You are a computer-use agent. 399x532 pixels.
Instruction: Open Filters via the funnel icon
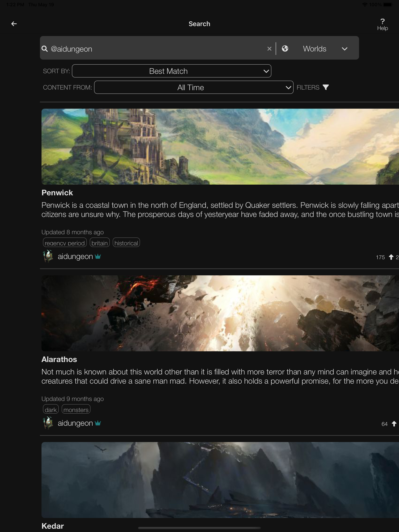point(326,87)
